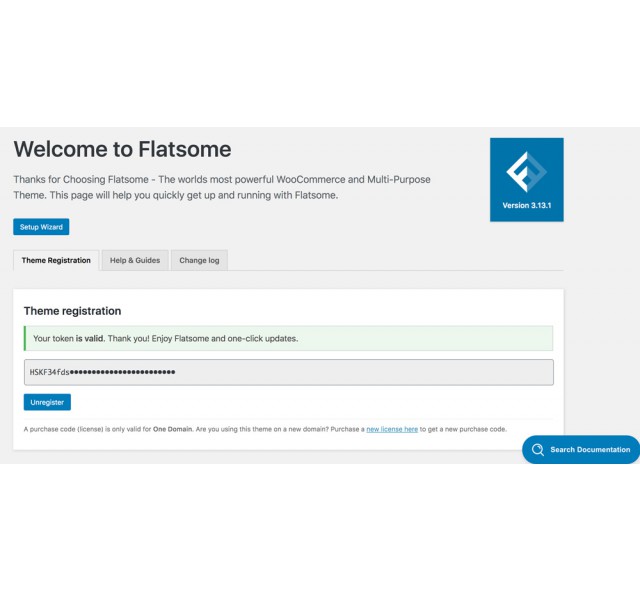This screenshot has height=590, width=640.
Task: Follow the 'new license here' link
Action: pyautogui.click(x=392, y=429)
